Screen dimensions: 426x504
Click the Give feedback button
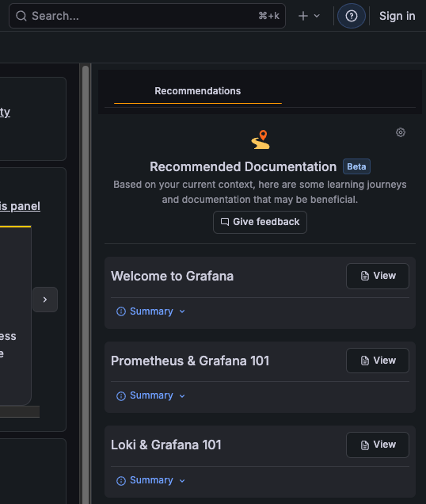pyautogui.click(x=260, y=222)
